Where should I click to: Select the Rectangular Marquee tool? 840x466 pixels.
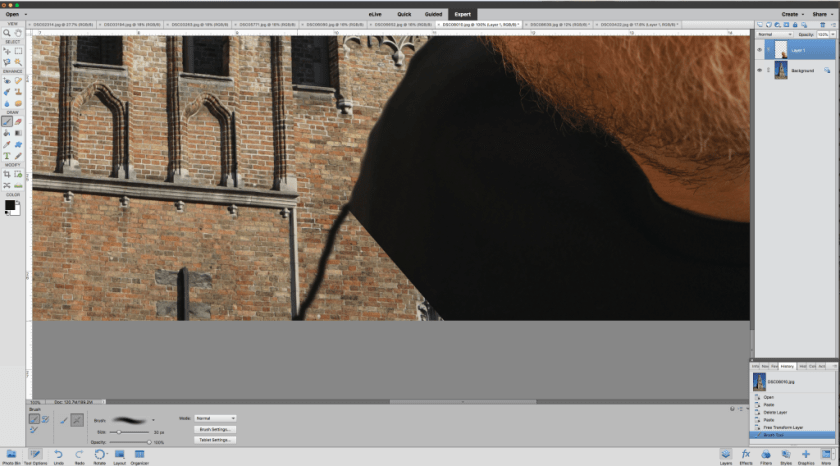[18, 51]
